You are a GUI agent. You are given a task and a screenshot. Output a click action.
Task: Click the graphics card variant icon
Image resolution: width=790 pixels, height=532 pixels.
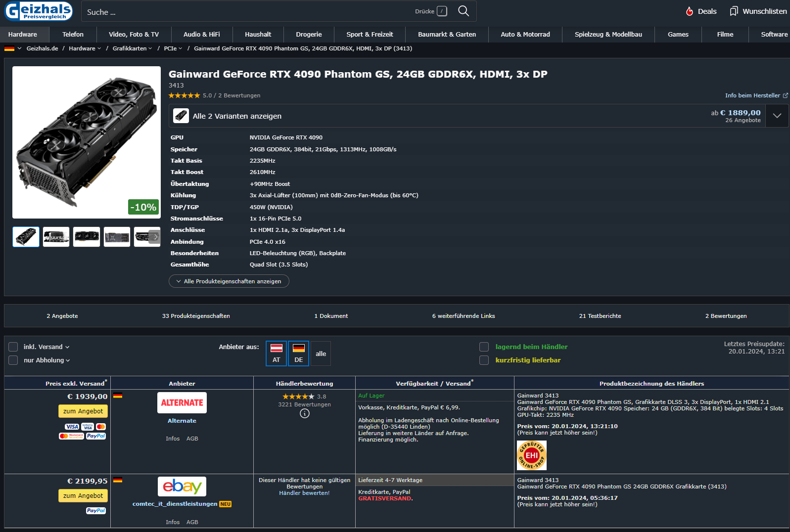point(181,116)
